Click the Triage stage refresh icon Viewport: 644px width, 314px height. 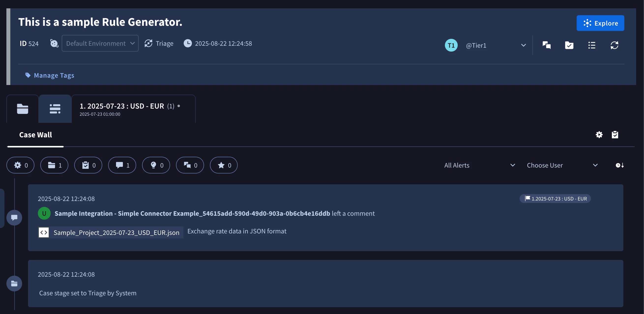(148, 43)
